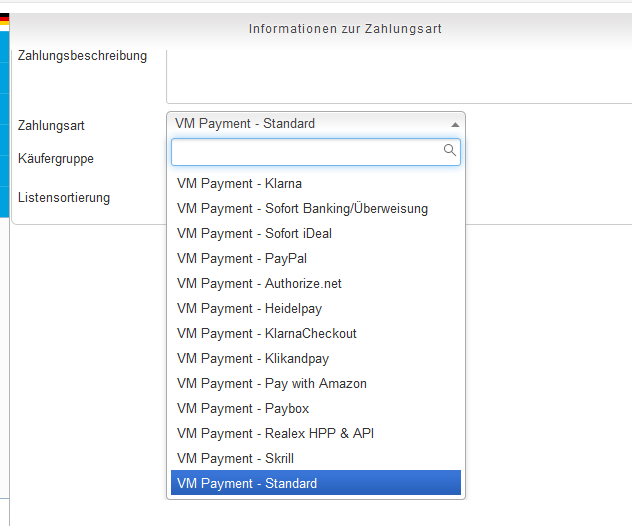
Task: Click the 'Informationen zur Zahlungsart' header
Action: coord(345,29)
